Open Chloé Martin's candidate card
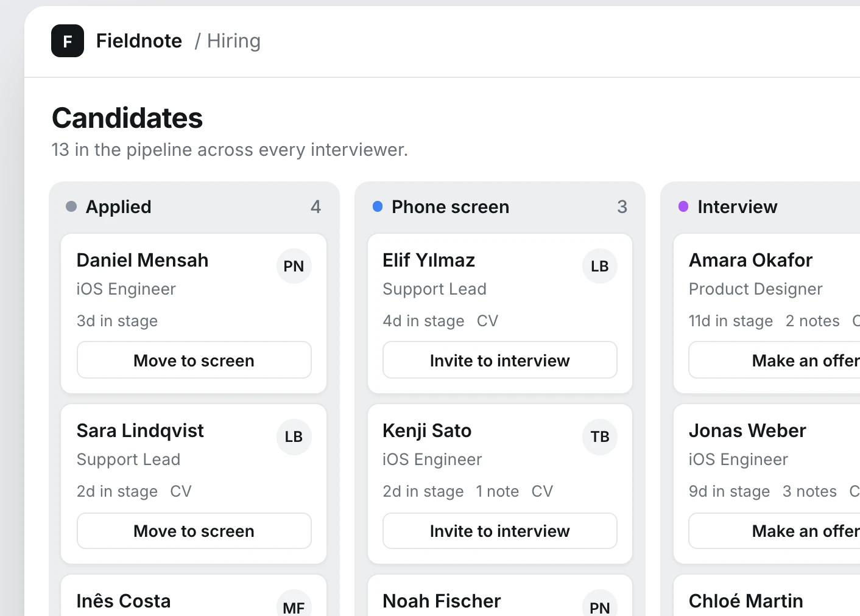The width and height of the screenshot is (860, 616). point(767,596)
